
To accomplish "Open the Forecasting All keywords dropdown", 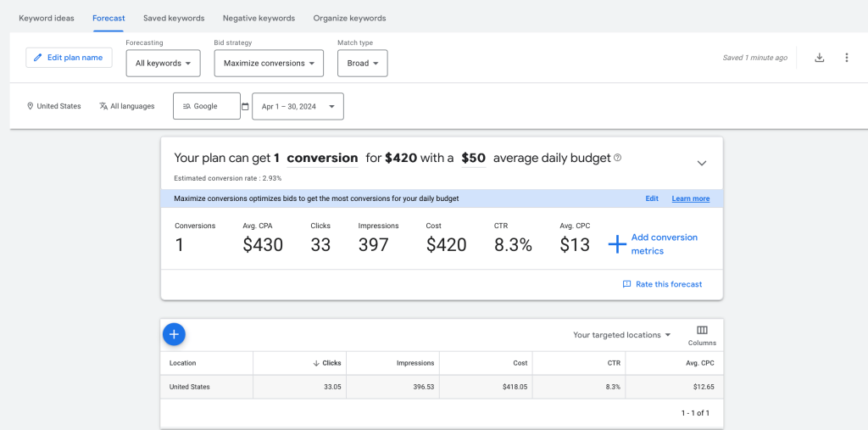I will [164, 63].
